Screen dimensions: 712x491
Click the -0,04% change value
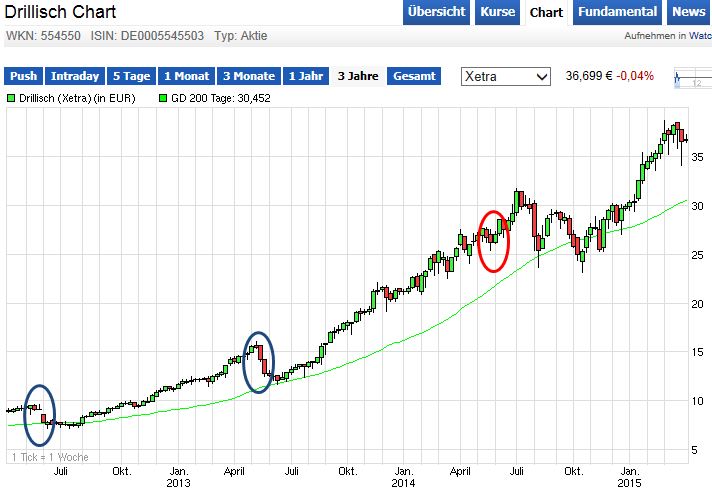tap(635, 75)
